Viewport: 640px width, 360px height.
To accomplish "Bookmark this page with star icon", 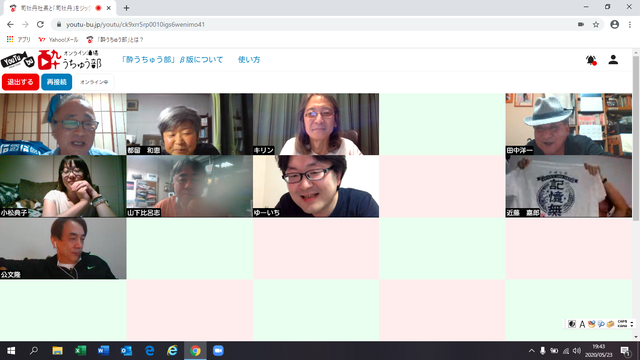I will click(x=596, y=24).
